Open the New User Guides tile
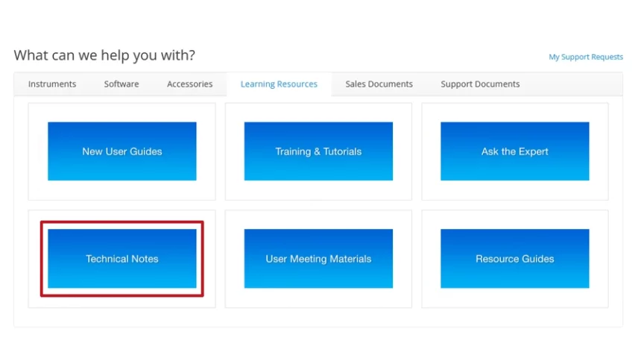The image size is (644, 358). click(x=122, y=151)
